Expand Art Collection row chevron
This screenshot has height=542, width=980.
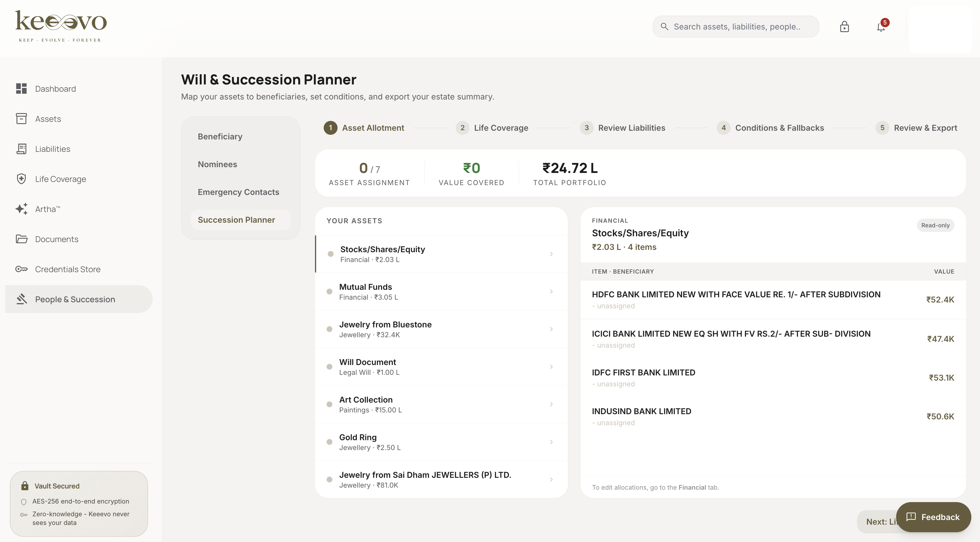pos(551,404)
